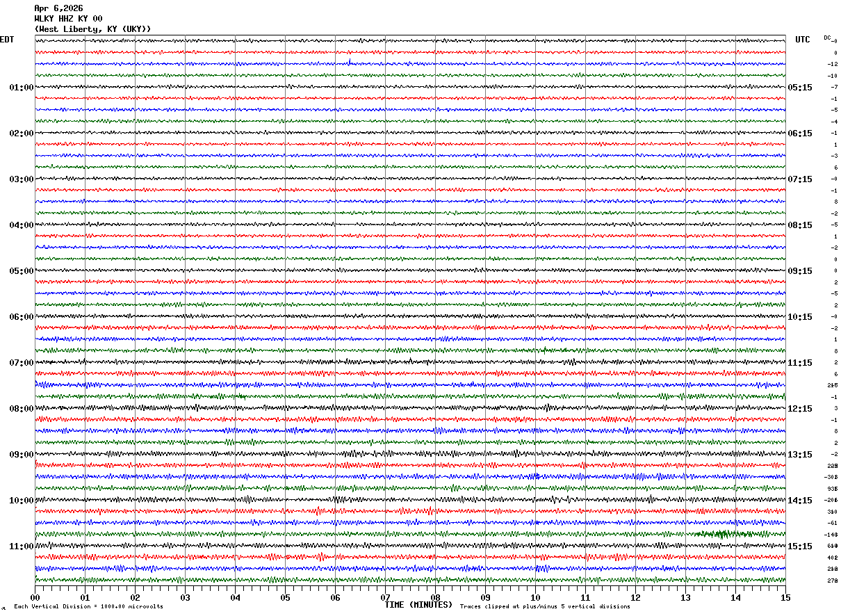841x616 pixels.
Task: Click the minute-axis tick label "04"
Action: pyautogui.click(x=235, y=597)
